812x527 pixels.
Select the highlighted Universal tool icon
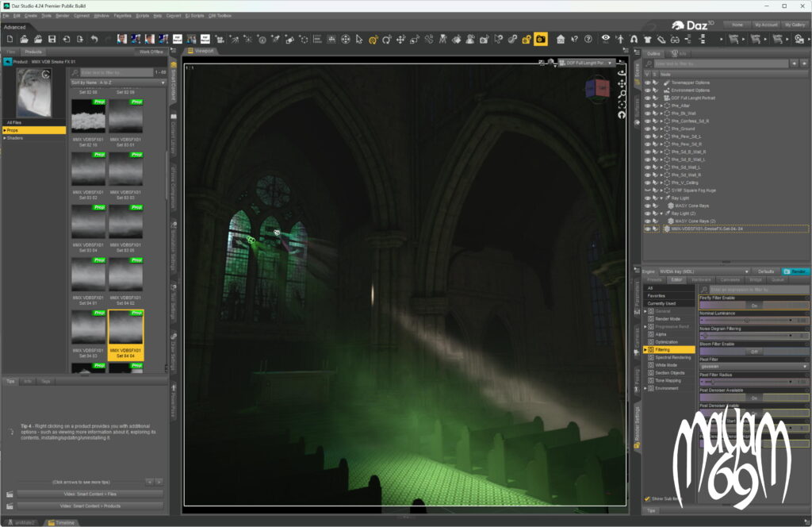[x=373, y=40]
